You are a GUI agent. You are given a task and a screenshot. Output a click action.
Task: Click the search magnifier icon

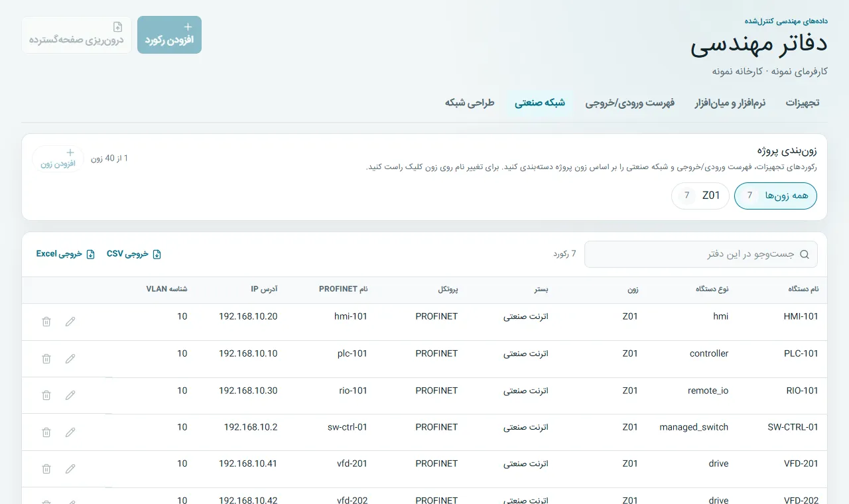[805, 254]
